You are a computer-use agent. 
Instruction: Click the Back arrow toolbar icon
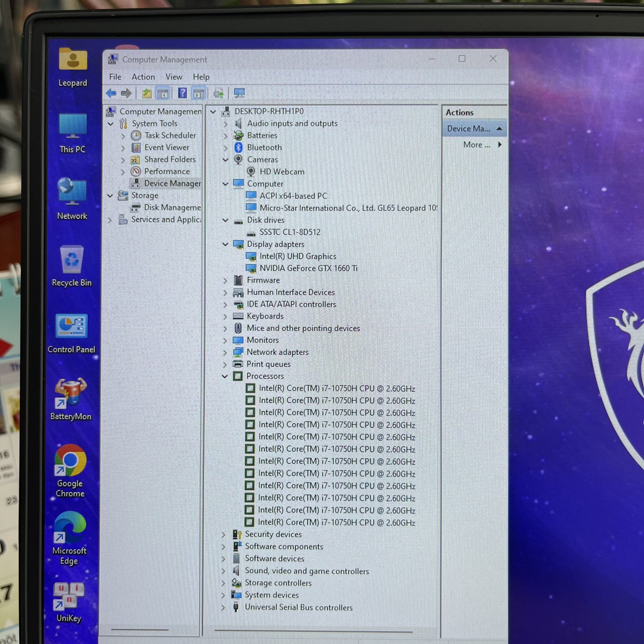(x=111, y=93)
